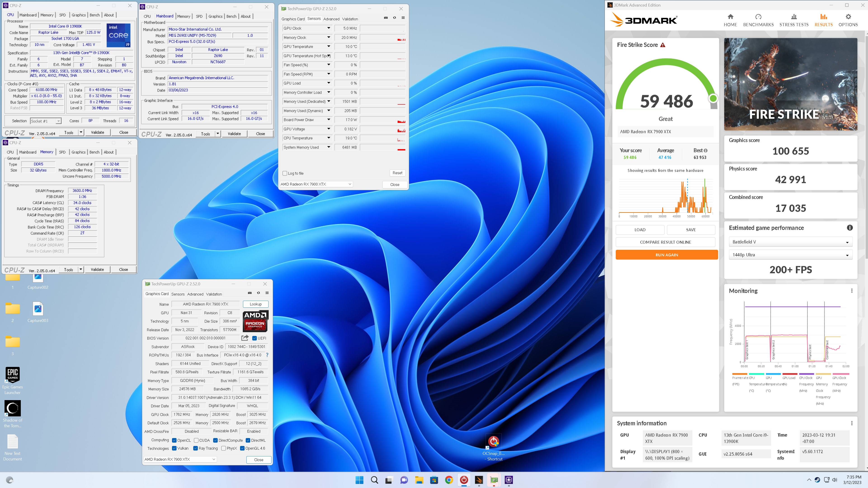Click the Fire Strike preview thumbnail
The image size is (868, 488).
click(790, 84)
